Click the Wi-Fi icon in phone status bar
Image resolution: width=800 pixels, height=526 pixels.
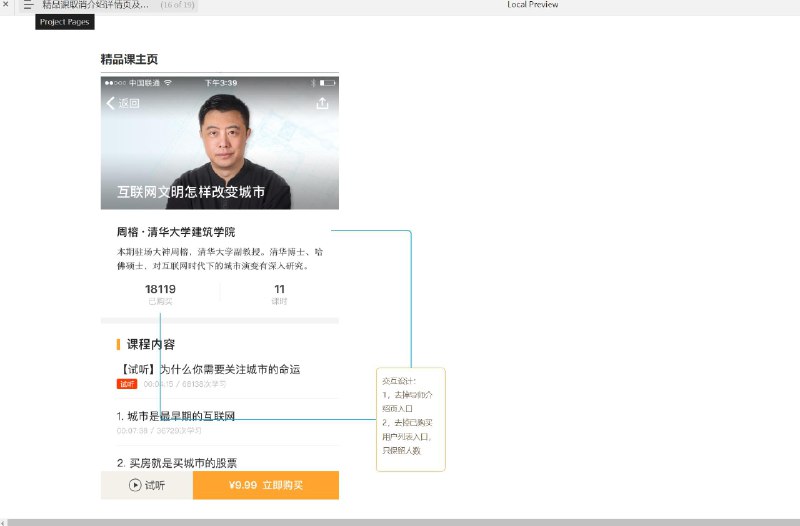[x=168, y=83]
